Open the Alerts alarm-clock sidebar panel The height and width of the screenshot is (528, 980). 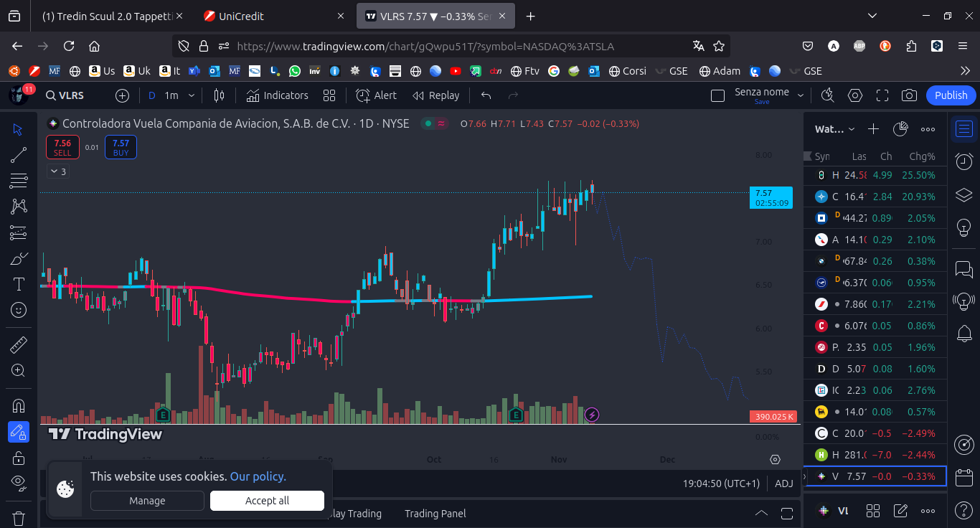pos(964,161)
